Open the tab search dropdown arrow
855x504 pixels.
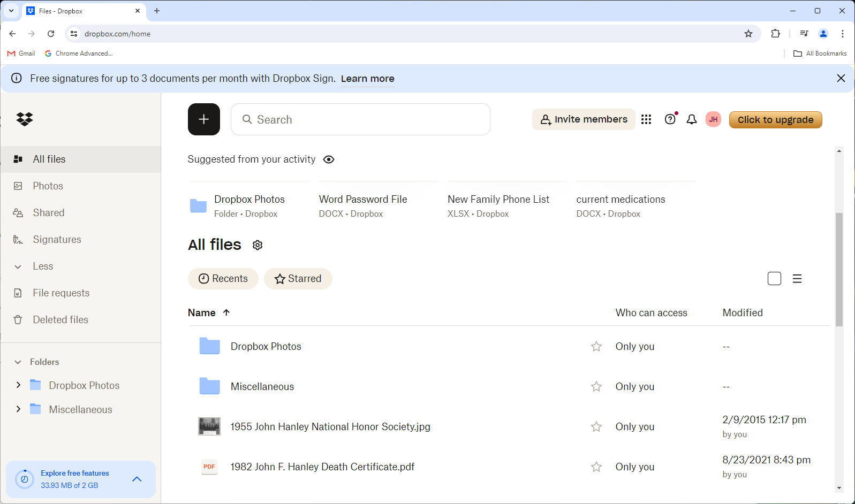(x=11, y=11)
